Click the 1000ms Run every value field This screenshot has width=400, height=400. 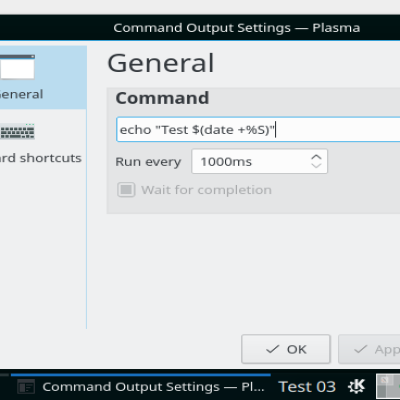(259, 161)
